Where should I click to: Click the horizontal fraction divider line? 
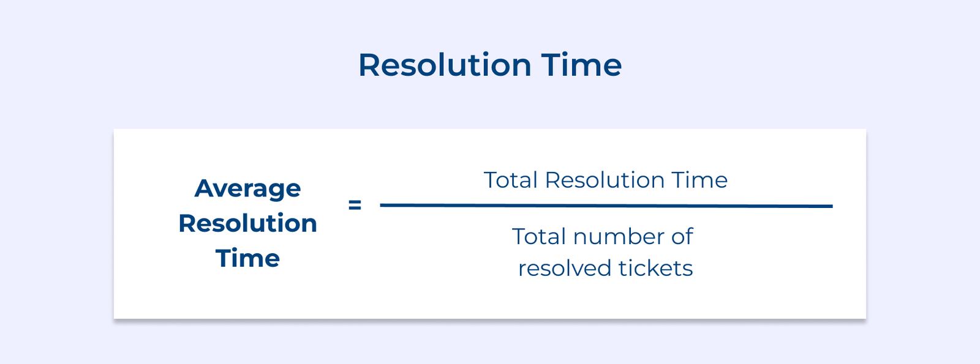606,206
